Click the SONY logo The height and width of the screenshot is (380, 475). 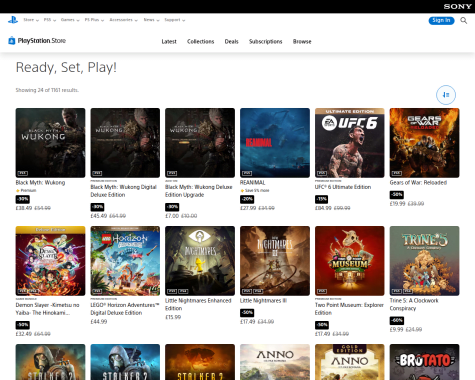point(458,6)
